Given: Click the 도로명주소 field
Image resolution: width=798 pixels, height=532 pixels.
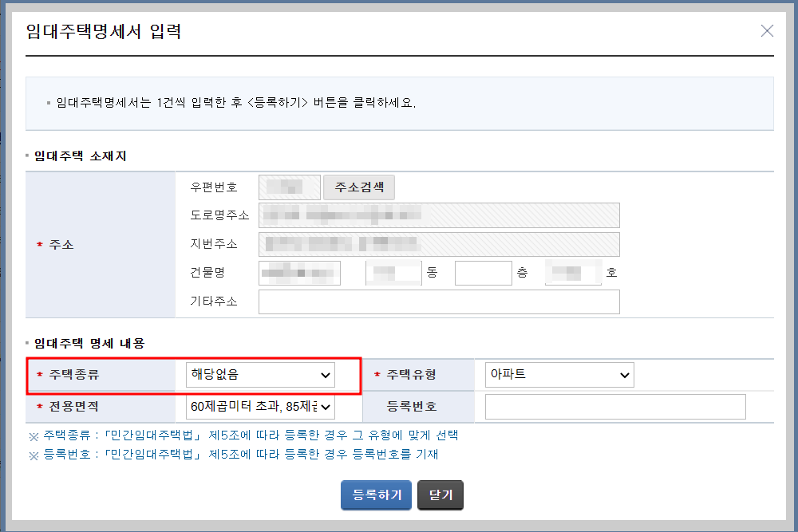Looking at the screenshot, I should coord(439,215).
